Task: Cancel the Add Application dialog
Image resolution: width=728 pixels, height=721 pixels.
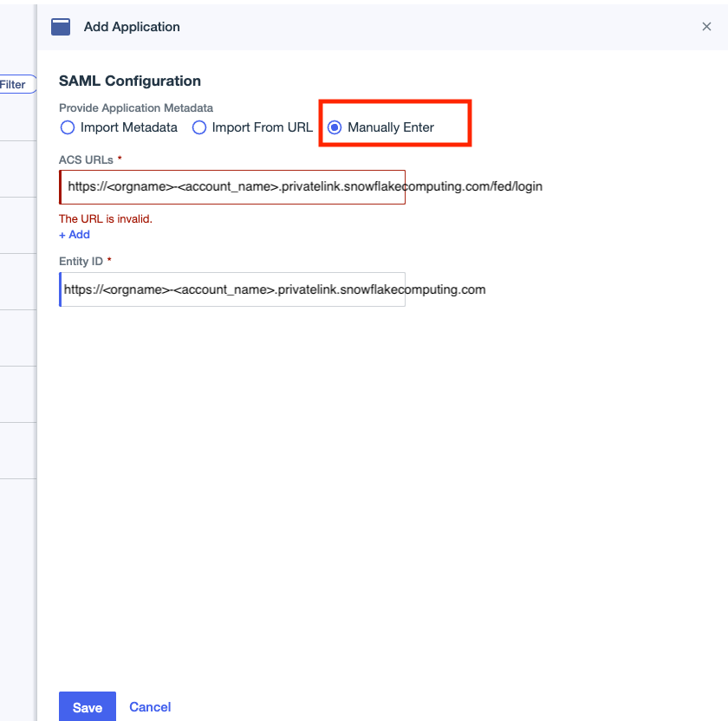Action: pos(149,706)
